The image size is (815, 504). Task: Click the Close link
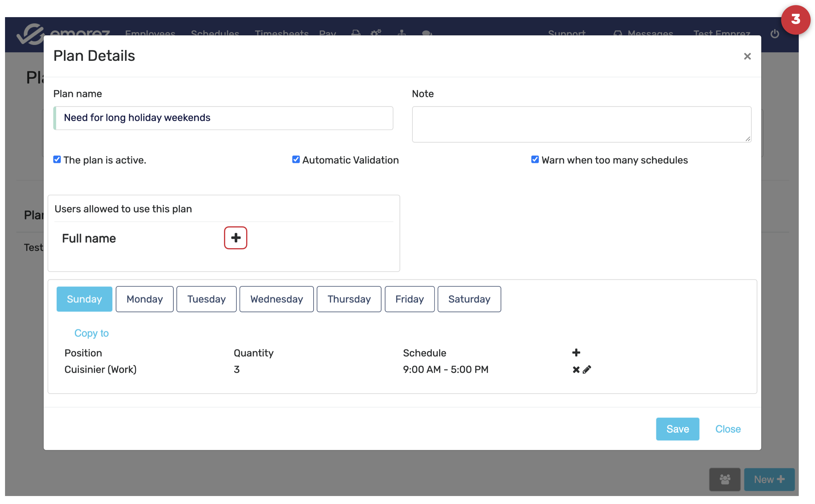(728, 429)
